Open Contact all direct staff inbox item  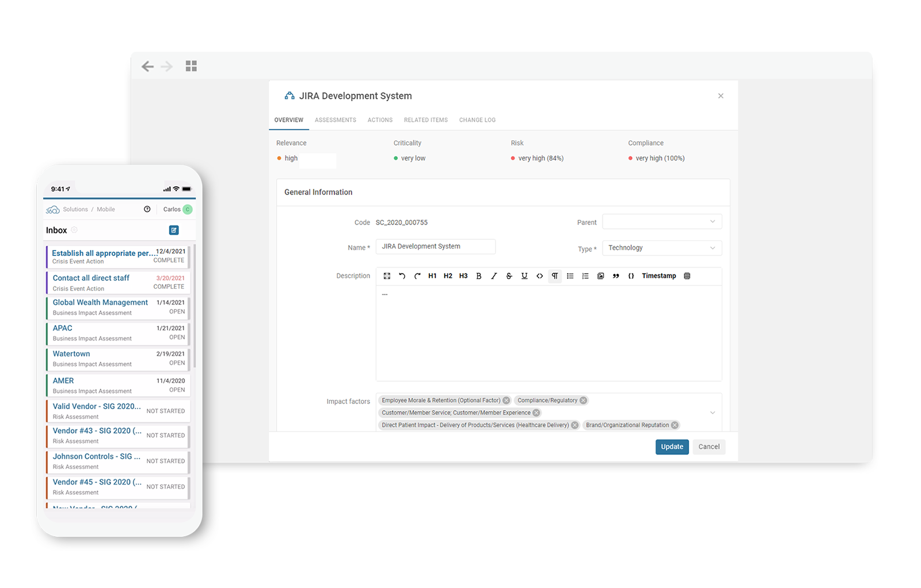coord(118,282)
